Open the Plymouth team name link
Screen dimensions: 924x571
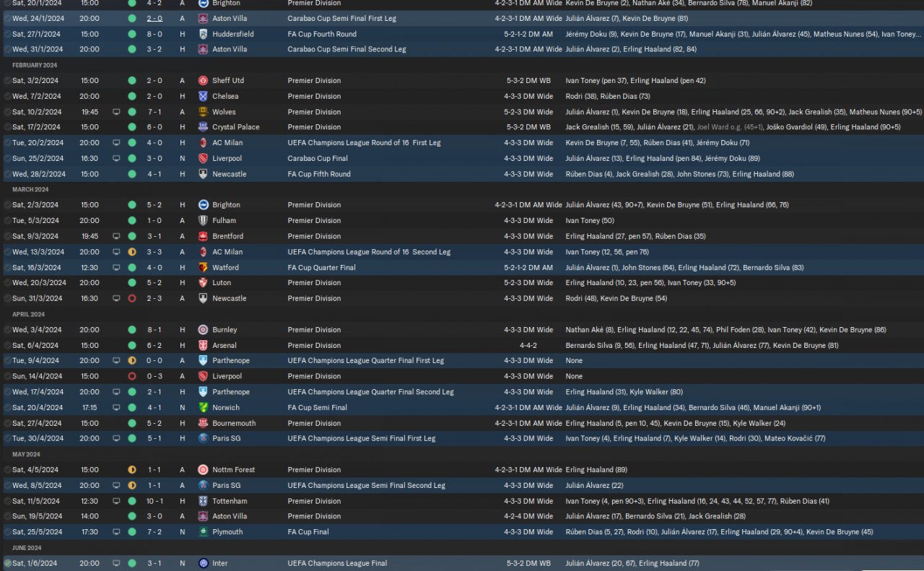point(227,532)
